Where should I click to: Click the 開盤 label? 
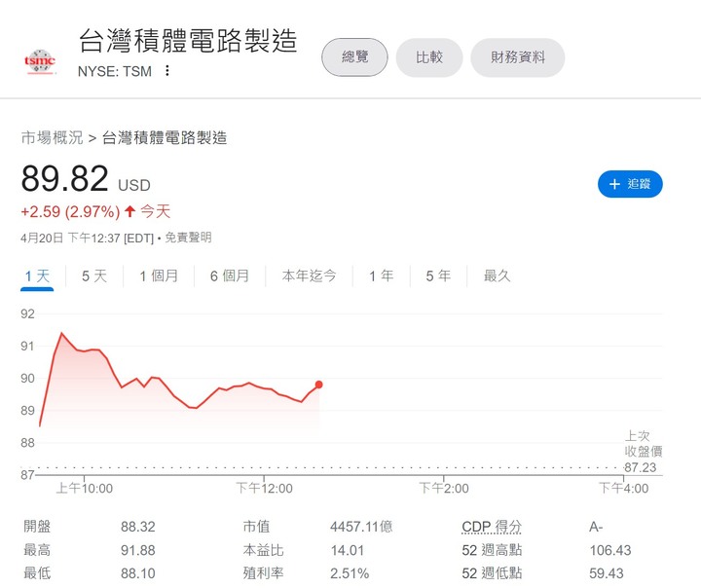[x=37, y=527]
